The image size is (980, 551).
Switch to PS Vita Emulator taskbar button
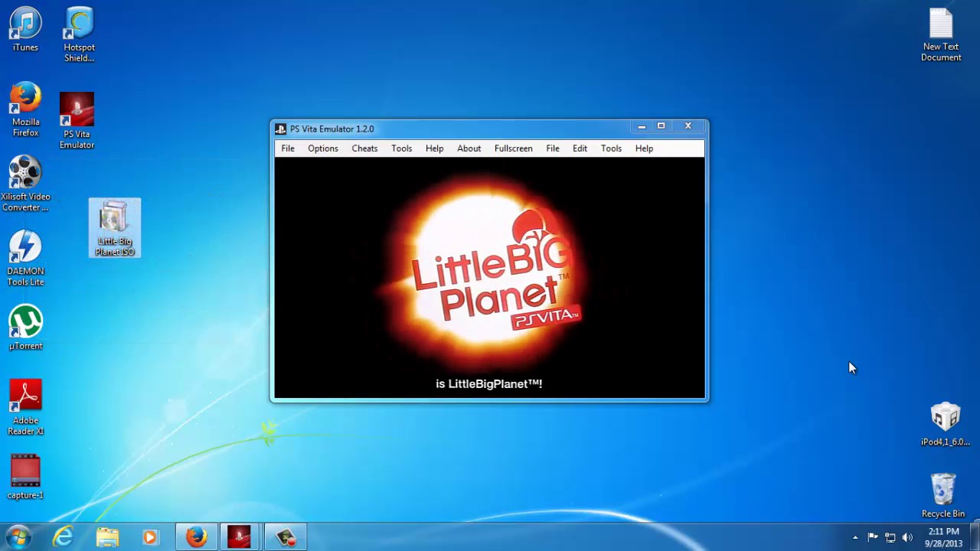coord(240,537)
